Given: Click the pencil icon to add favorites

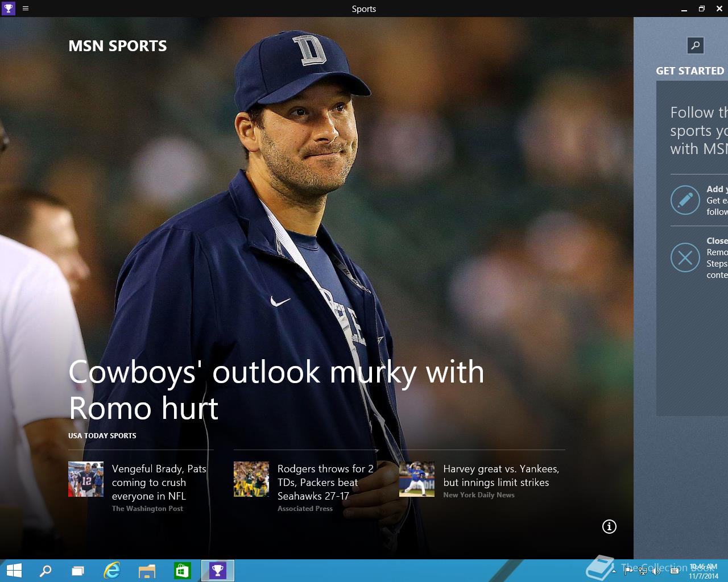Looking at the screenshot, I should 685,200.
